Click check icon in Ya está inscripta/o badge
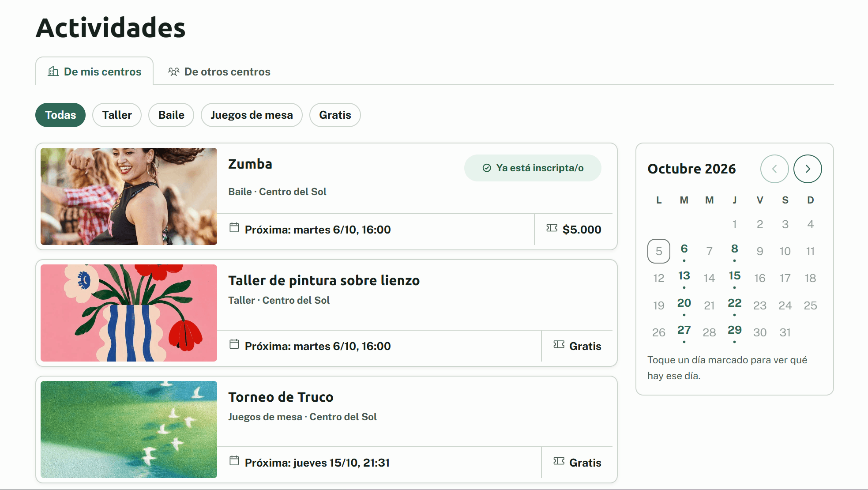This screenshot has width=868, height=490. pyautogui.click(x=487, y=168)
